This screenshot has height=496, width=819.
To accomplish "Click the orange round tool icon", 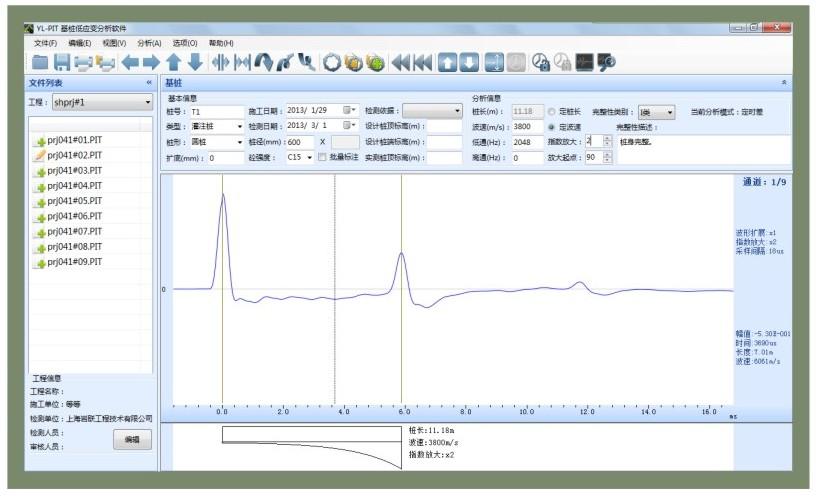I will 354,63.
